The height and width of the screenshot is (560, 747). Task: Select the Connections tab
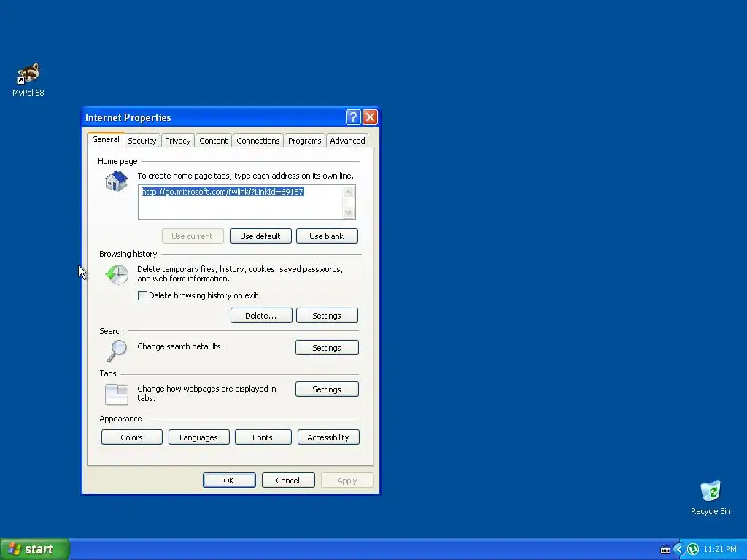click(258, 141)
